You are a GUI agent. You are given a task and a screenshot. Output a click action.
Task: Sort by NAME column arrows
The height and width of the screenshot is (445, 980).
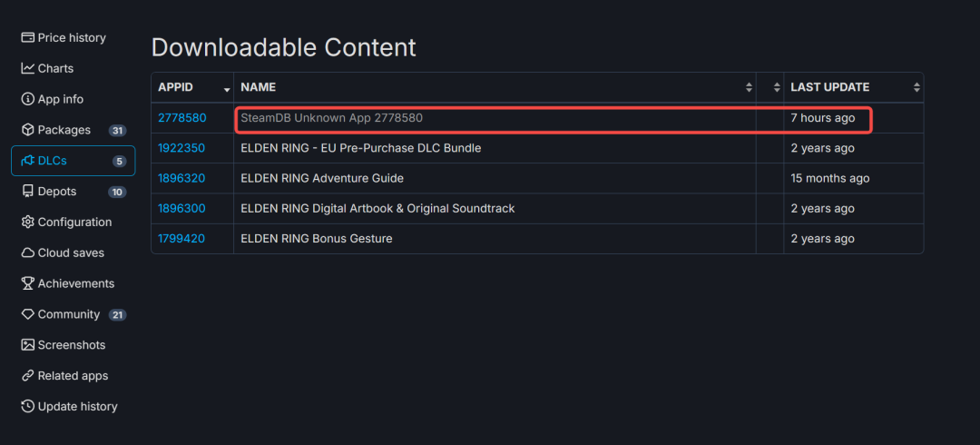coord(749,87)
